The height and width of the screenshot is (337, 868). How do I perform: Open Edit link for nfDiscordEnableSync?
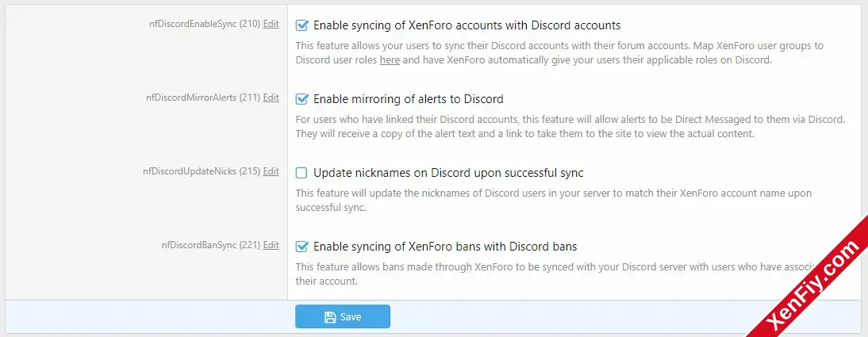click(271, 24)
